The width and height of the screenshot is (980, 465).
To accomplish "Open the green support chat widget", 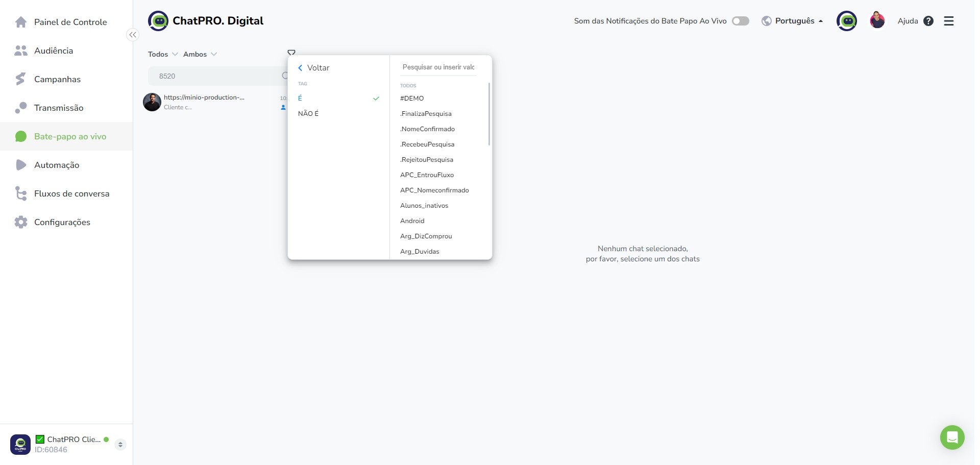I will tap(952, 437).
